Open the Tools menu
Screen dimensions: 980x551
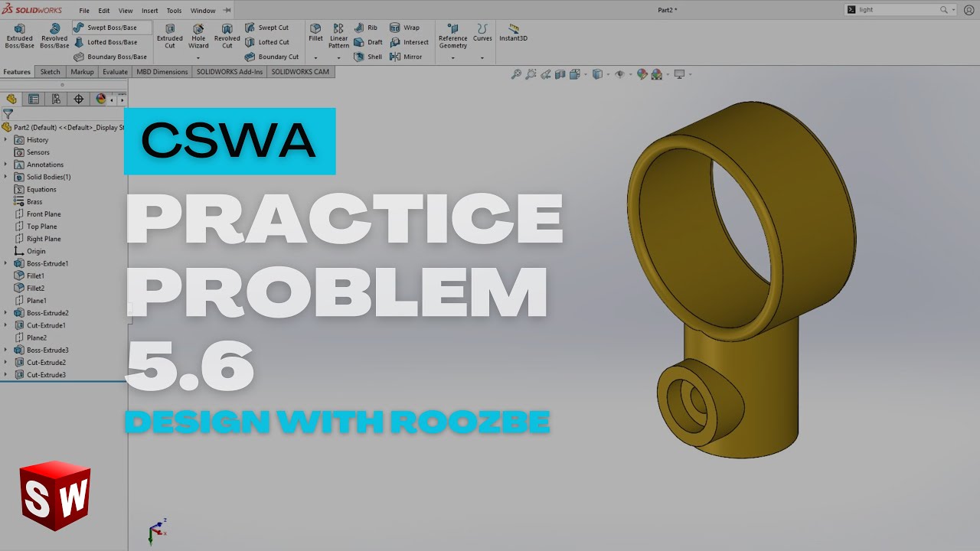[175, 11]
